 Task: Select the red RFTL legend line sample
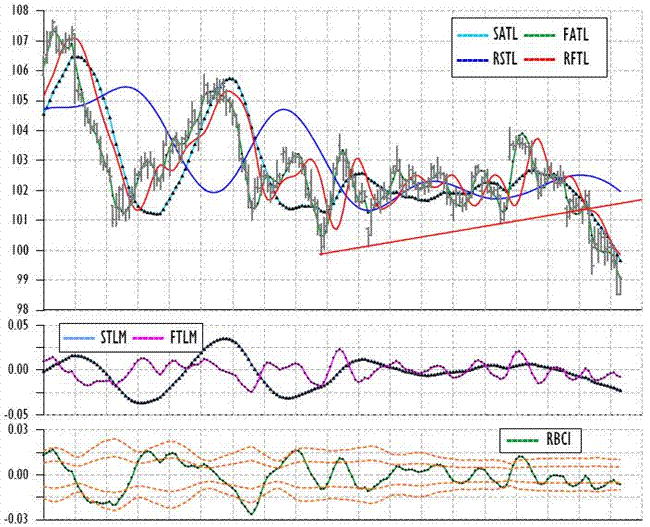pos(540,60)
